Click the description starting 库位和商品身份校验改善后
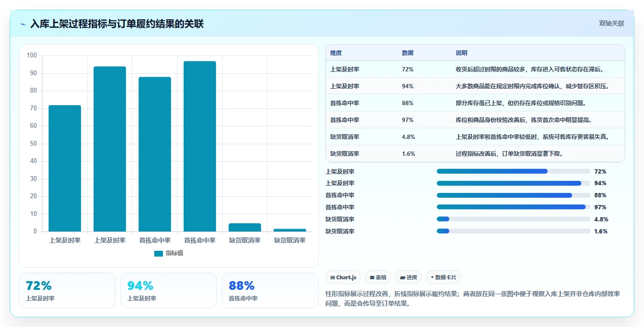The height and width of the screenshot is (327, 644). [x=523, y=120]
